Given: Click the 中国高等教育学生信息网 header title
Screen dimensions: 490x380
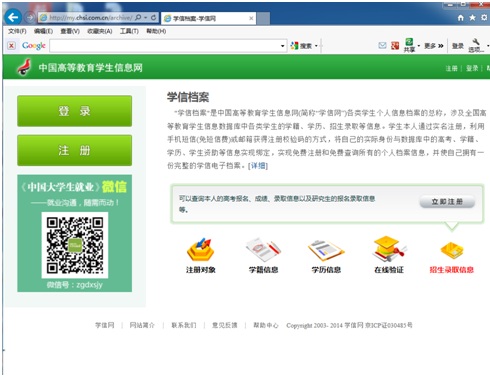Looking at the screenshot, I should tap(90, 68).
